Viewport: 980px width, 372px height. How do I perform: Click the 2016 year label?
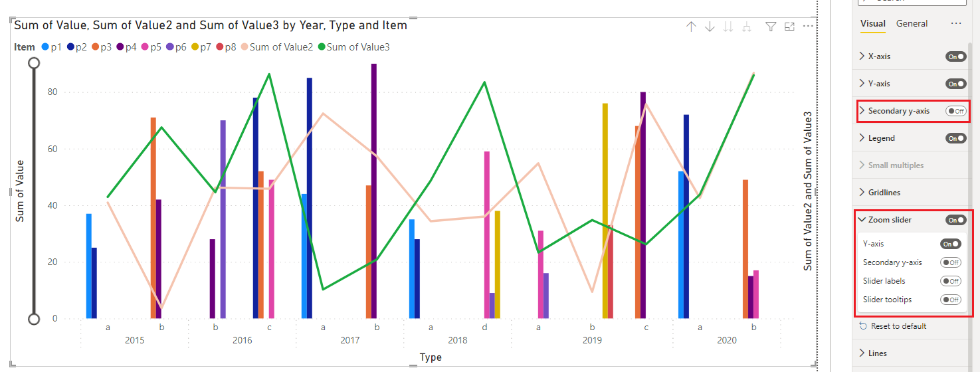243,340
